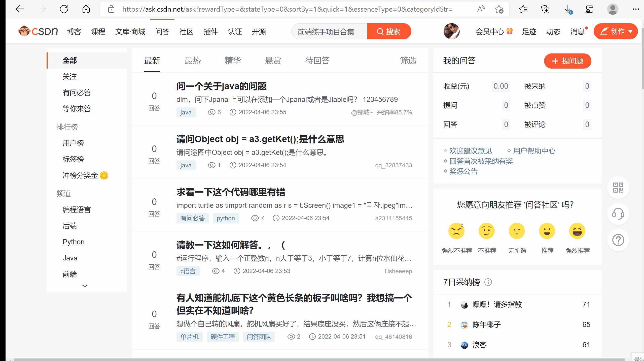The height and width of the screenshot is (361, 644).
Task: Switch to the 最热 tab
Action: tap(193, 61)
